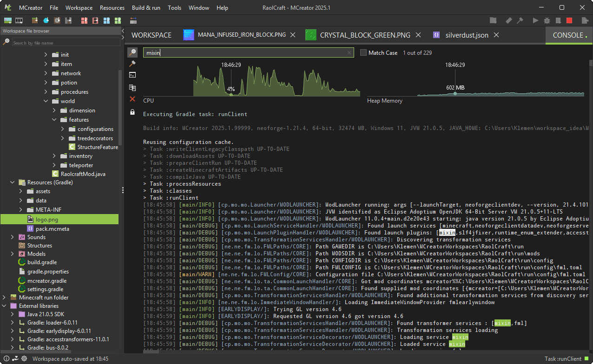Switch to the silverdust.json tab
This screenshot has width=593, height=364.
click(x=466, y=35)
